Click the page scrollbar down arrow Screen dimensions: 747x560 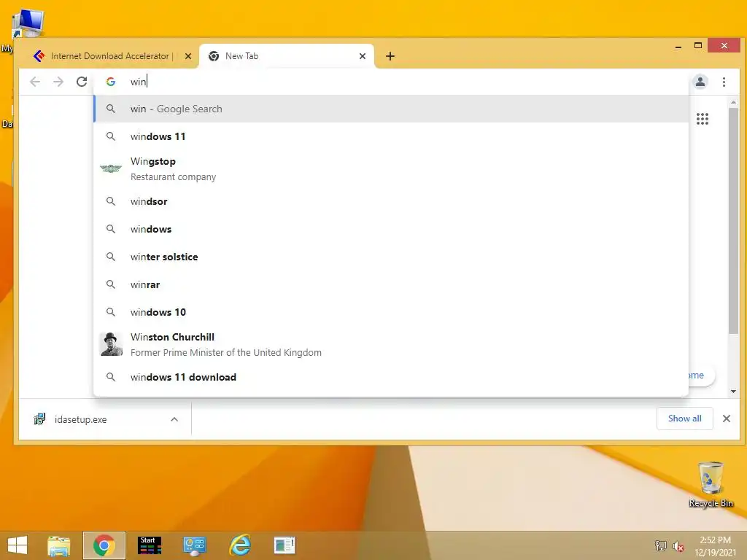tap(733, 392)
